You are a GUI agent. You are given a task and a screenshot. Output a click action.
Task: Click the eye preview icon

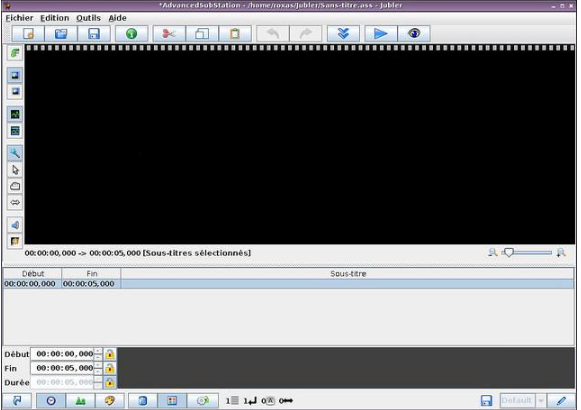click(x=414, y=34)
